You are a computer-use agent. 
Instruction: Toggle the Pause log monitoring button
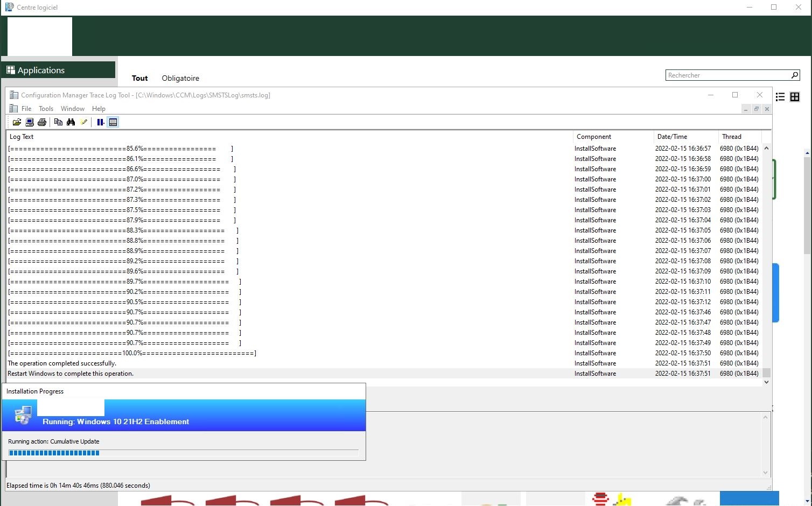[100, 122]
